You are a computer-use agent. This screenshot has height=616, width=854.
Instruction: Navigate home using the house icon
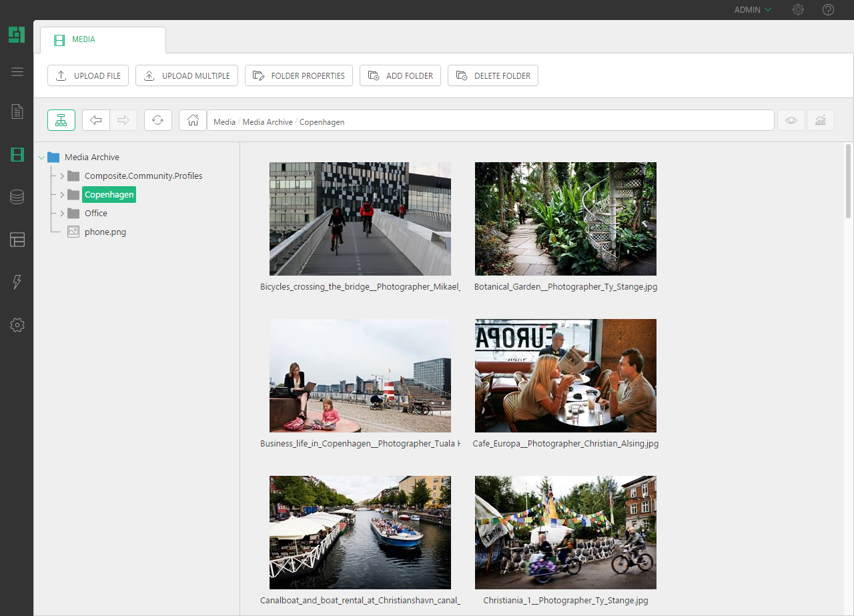coord(192,120)
